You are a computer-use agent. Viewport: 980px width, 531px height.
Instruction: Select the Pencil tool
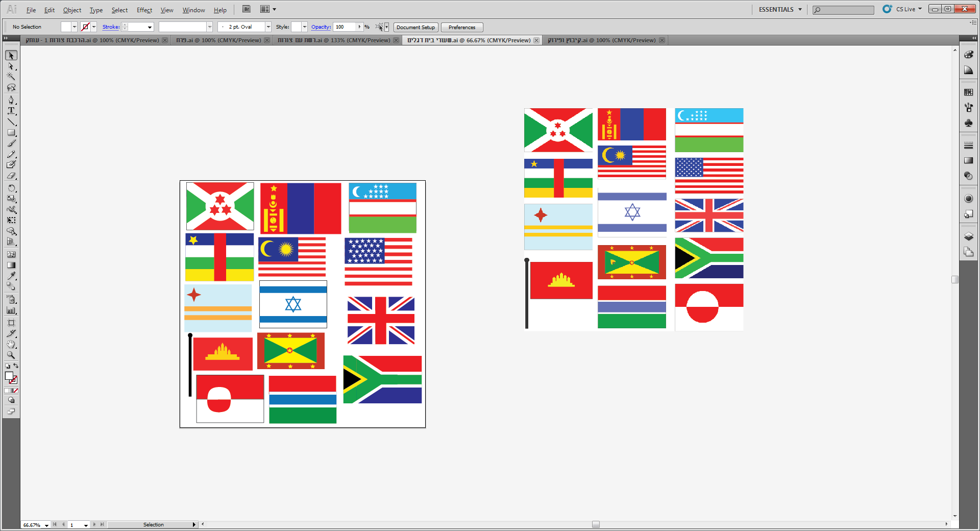[x=11, y=154]
